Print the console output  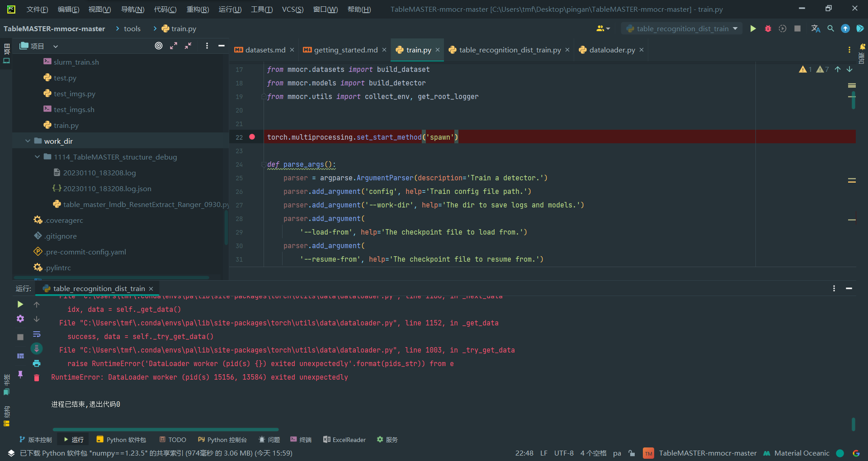coord(37,363)
